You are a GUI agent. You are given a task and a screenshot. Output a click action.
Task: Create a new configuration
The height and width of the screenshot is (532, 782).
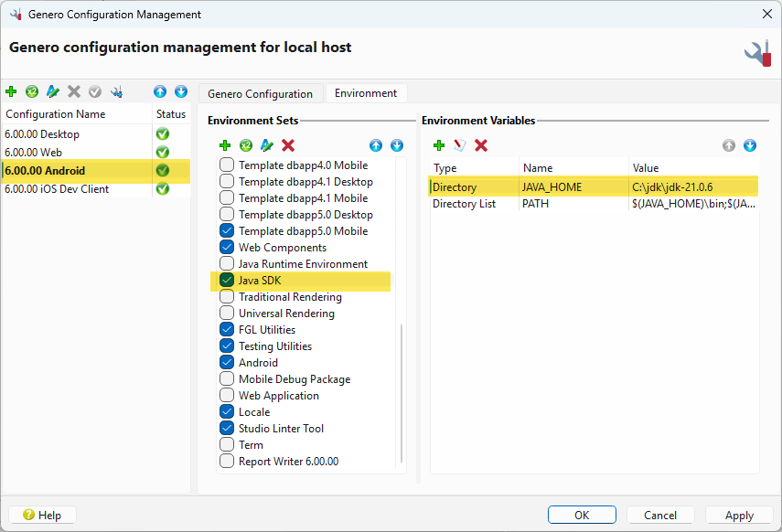coord(11,91)
